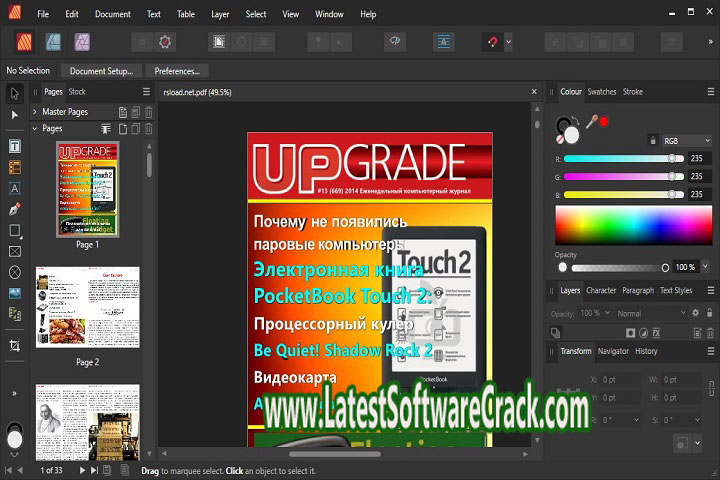Click the colour spectrum box
This screenshot has height=480, width=720.
pos(633,225)
